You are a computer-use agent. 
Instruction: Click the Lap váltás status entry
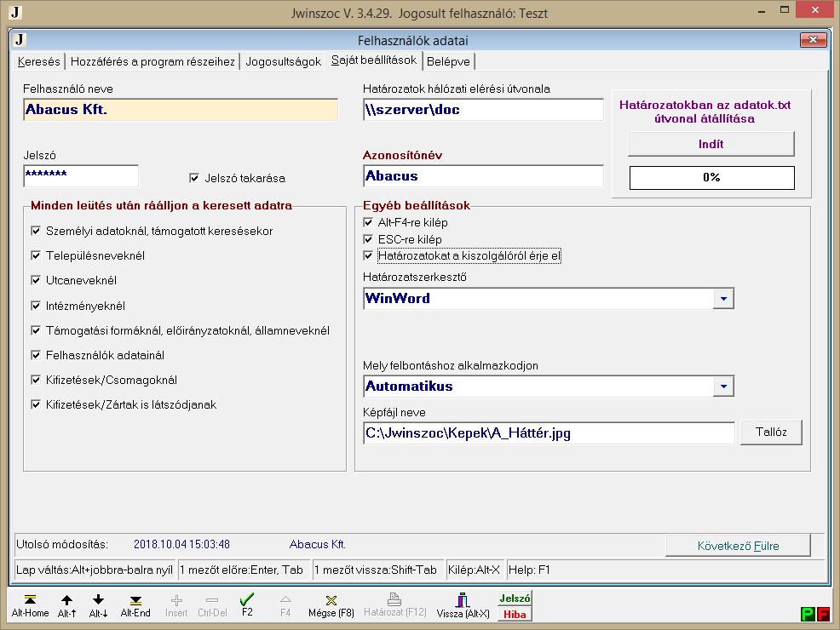[x=95, y=570]
